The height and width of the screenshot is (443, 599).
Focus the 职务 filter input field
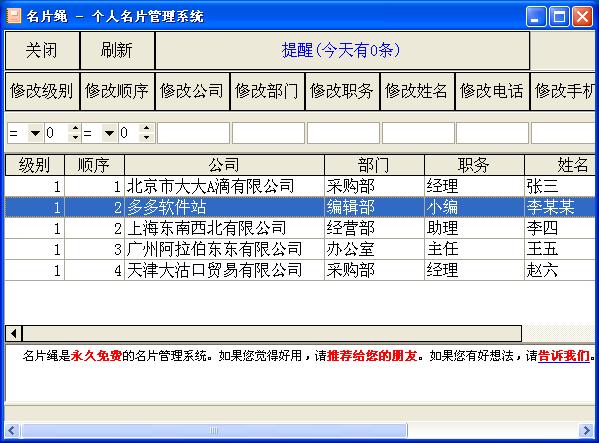pyautogui.click(x=343, y=133)
